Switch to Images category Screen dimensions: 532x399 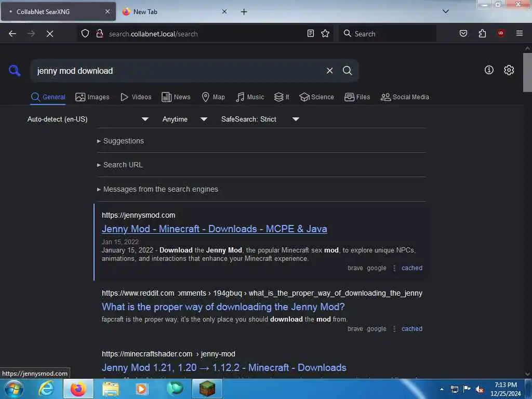click(92, 97)
